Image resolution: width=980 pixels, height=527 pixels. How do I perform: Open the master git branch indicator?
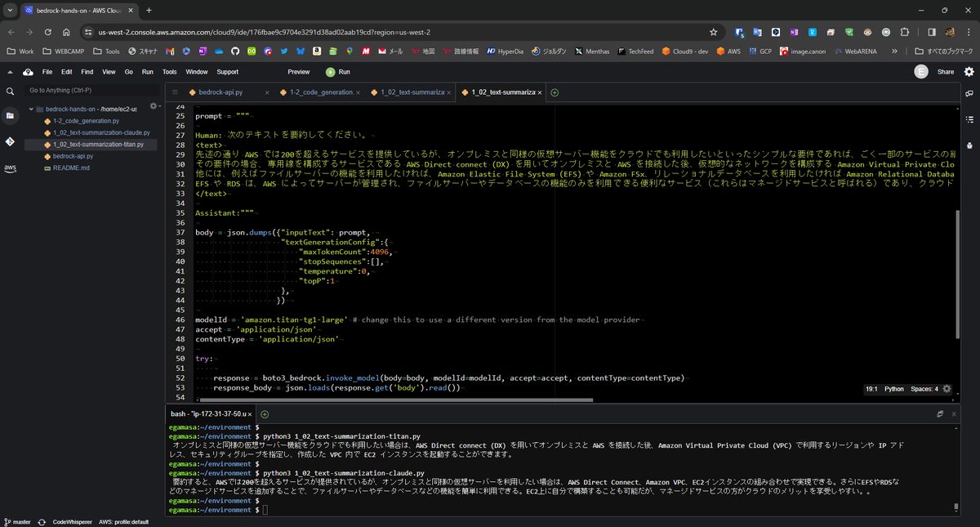[17, 521]
